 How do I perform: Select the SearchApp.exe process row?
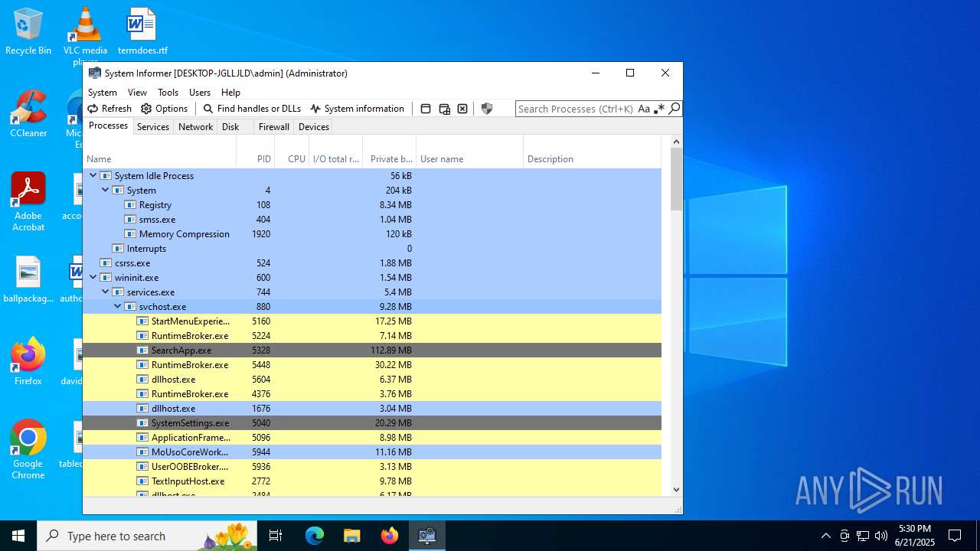click(372, 350)
